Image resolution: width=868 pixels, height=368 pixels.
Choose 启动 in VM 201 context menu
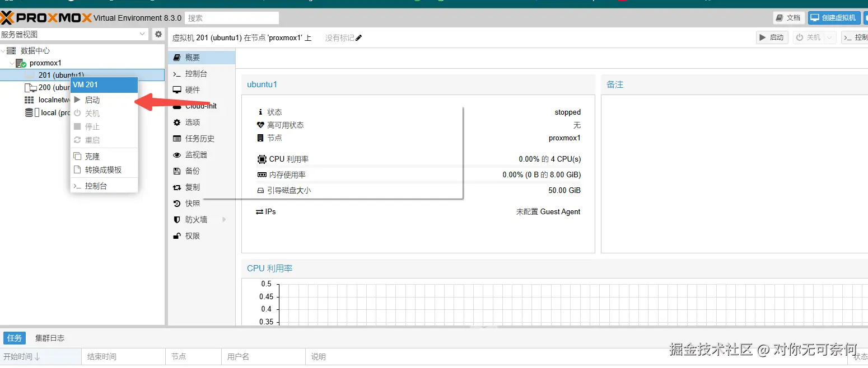point(104,100)
